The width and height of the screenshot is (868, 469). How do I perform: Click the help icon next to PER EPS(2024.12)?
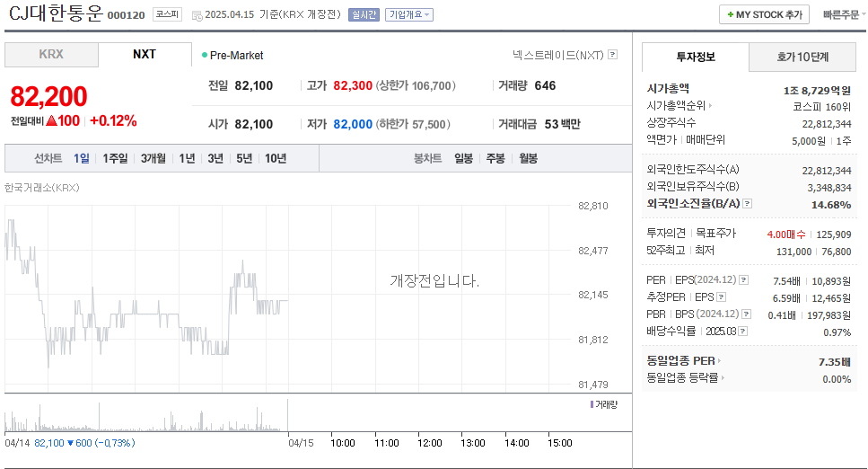pyautogui.click(x=744, y=280)
